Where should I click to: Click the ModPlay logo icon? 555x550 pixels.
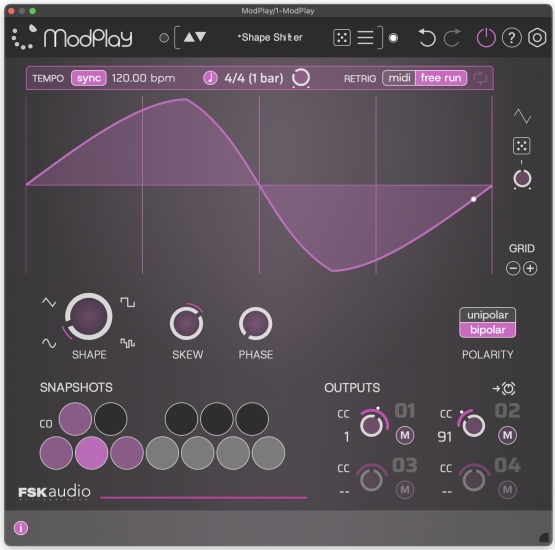tap(24, 37)
